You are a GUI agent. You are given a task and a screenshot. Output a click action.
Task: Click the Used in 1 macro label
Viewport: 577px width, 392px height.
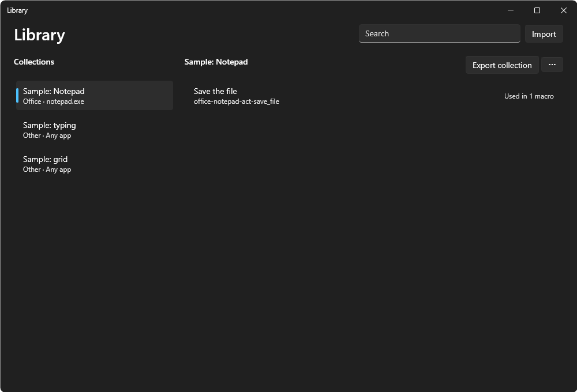pos(529,96)
